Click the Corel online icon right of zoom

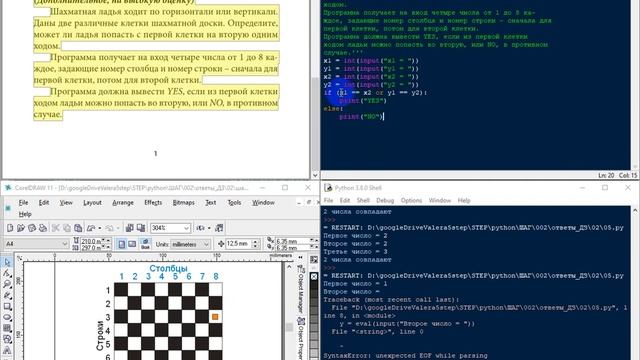coord(200,228)
